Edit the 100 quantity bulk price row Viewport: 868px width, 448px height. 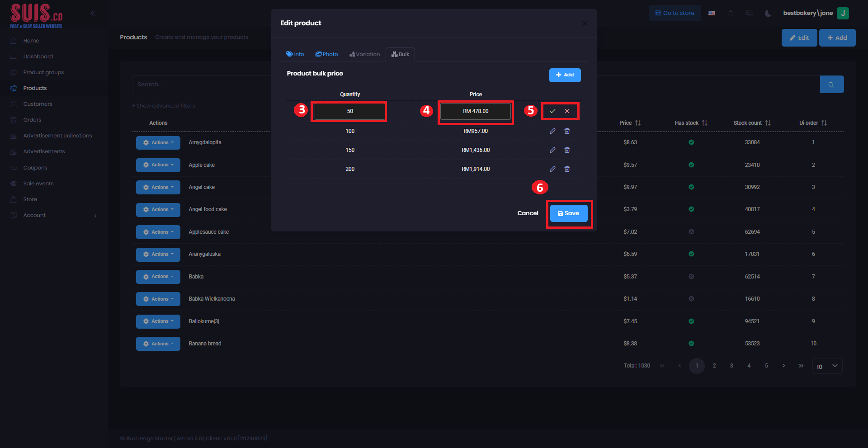click(552, 131)
